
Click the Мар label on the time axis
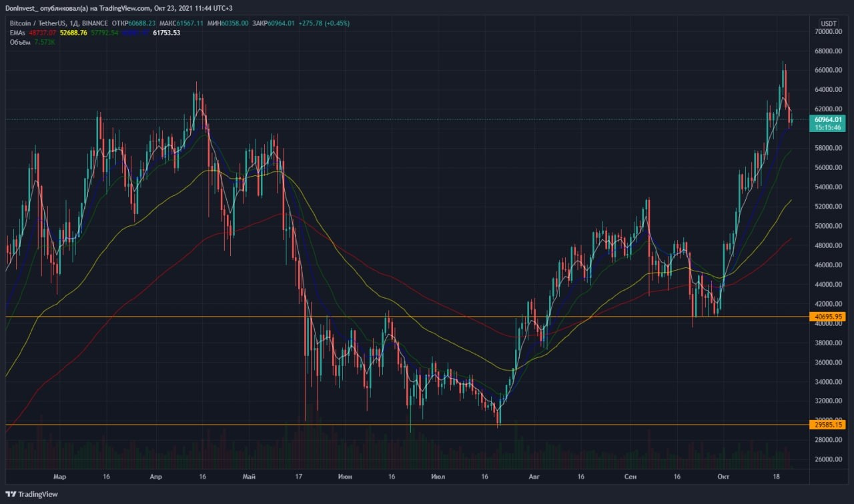click(x=60, y=477)
